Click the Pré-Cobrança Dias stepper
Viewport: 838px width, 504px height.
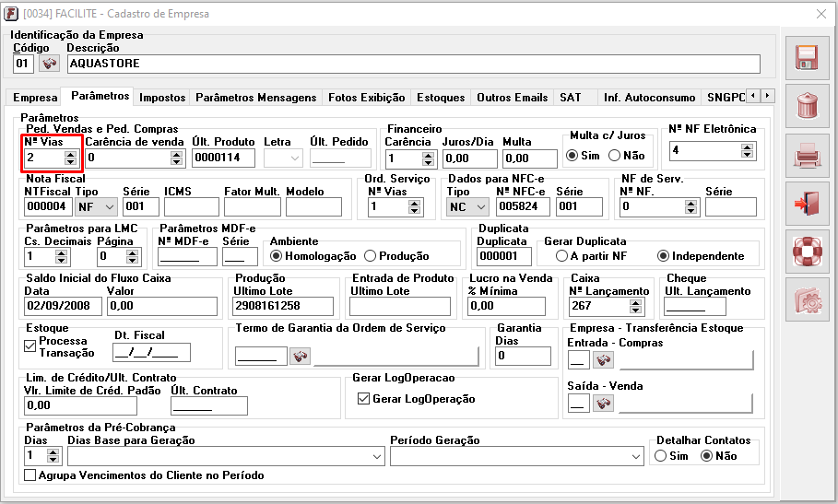[x=53, y=456]
